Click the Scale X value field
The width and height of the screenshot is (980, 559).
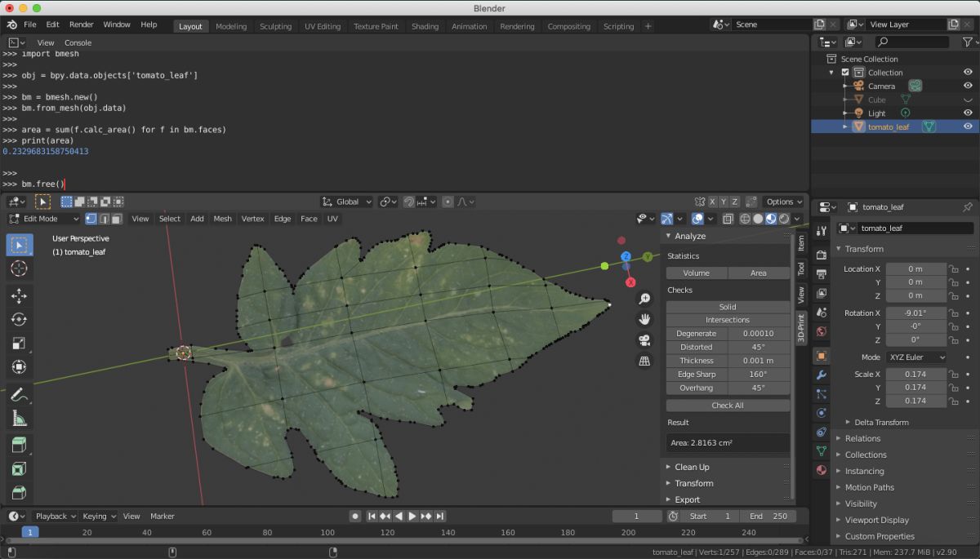click(x=915, y=374)
